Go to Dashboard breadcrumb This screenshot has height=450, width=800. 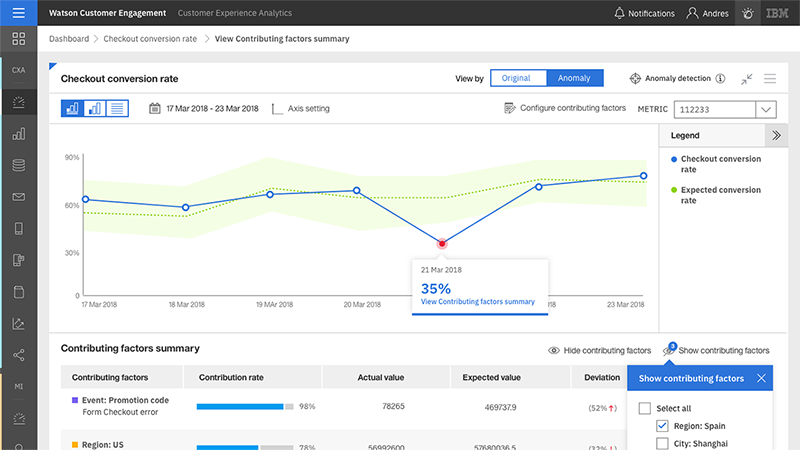(69, 39)
